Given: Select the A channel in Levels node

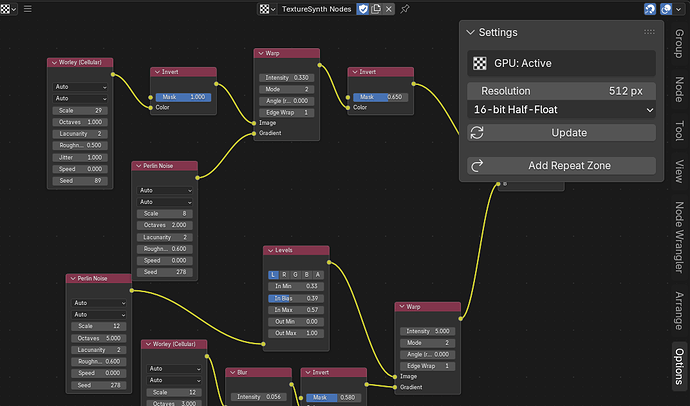Looking at the screenshot, I should 318,275.
